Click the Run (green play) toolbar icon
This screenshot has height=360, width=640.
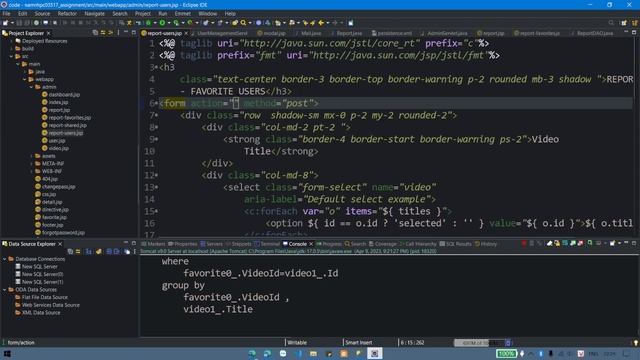point(162,23)
